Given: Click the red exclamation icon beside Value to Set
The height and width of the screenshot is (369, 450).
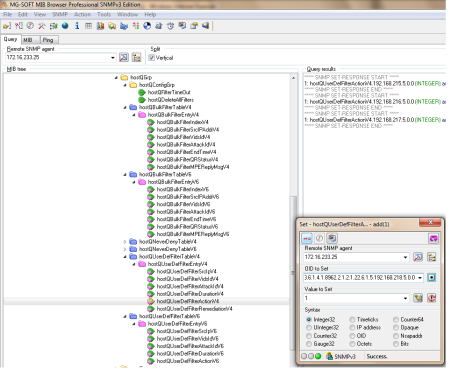Looking at the screenshot, I should coord(432,298).
